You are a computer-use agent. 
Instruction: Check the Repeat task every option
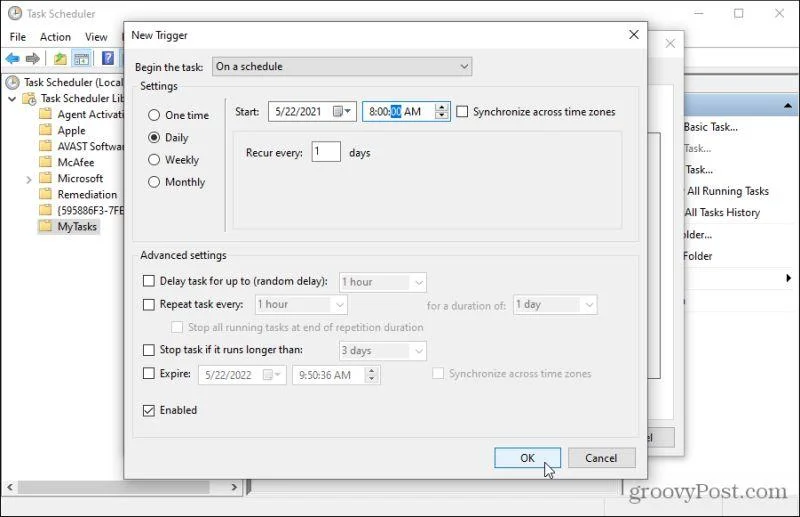pos(148,304)
